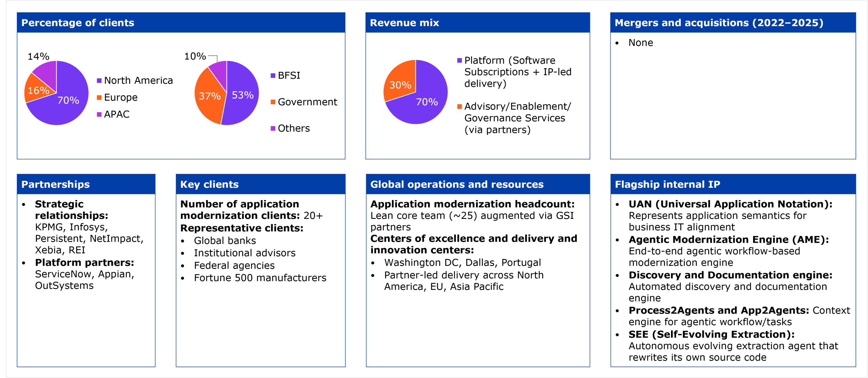Click the BFSI legend square marker
868x378 pixels.
273,76
